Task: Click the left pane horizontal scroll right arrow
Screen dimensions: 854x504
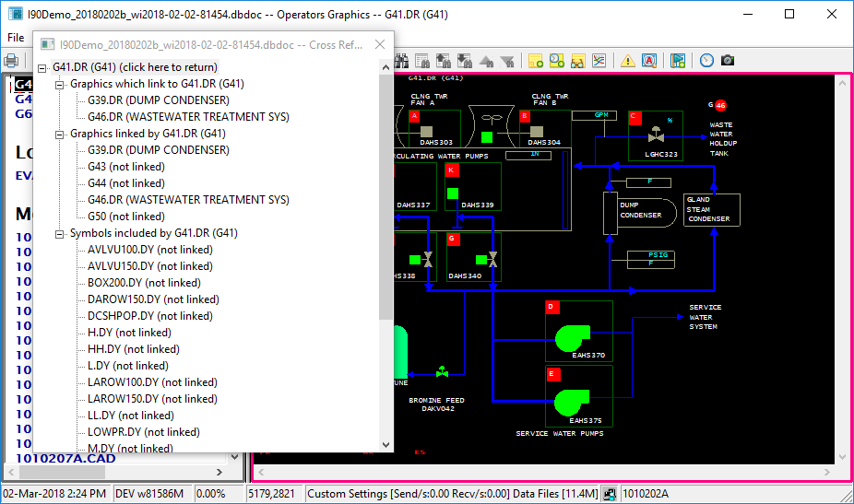Action: (219, 473)
